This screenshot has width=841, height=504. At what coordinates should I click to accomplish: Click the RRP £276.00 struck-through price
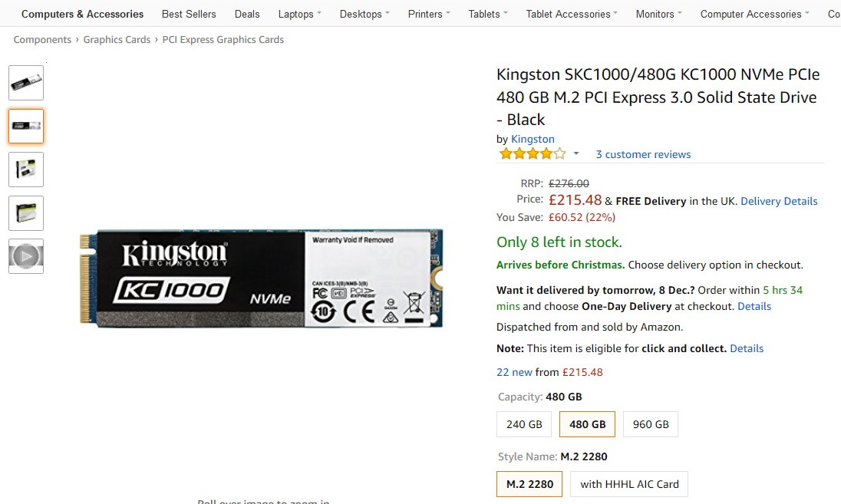(x=569, y=183)
